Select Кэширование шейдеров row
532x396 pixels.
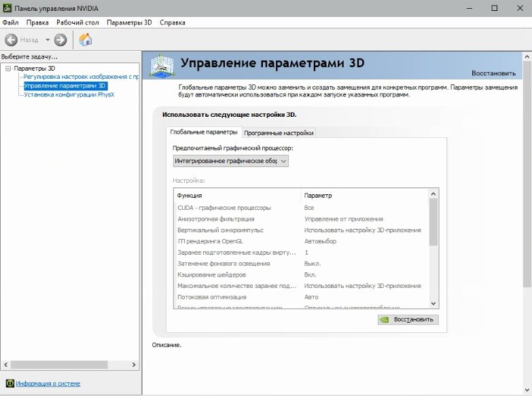[301, 275]
